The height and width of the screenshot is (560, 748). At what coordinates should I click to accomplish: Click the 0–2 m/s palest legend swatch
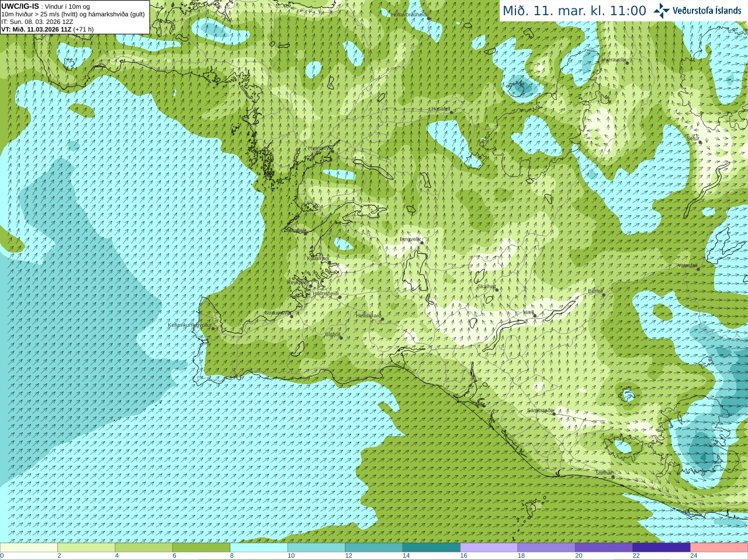point(29,548)
